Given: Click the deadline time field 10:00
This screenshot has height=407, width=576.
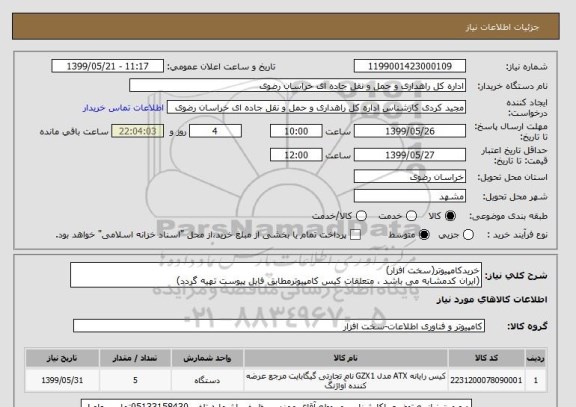Looking at the screenshot, I should pyautogui.click(x=296, y=131).
